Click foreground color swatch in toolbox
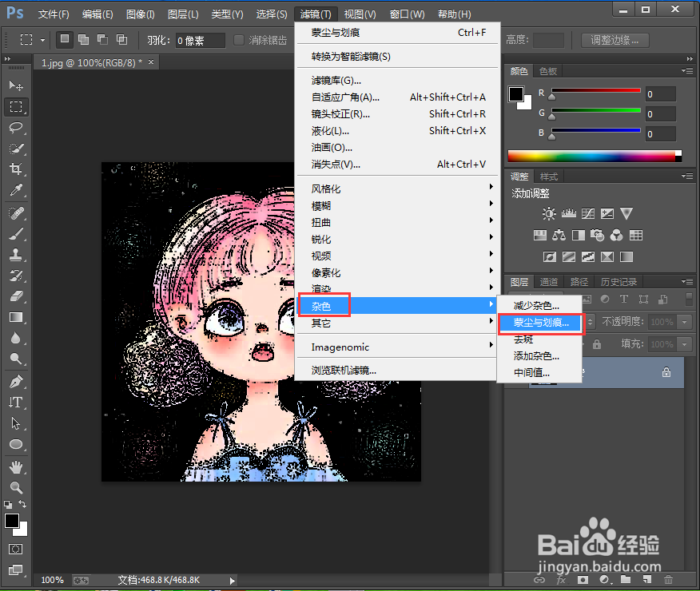Viewport: 700px width, 591px height. [12, 521]
